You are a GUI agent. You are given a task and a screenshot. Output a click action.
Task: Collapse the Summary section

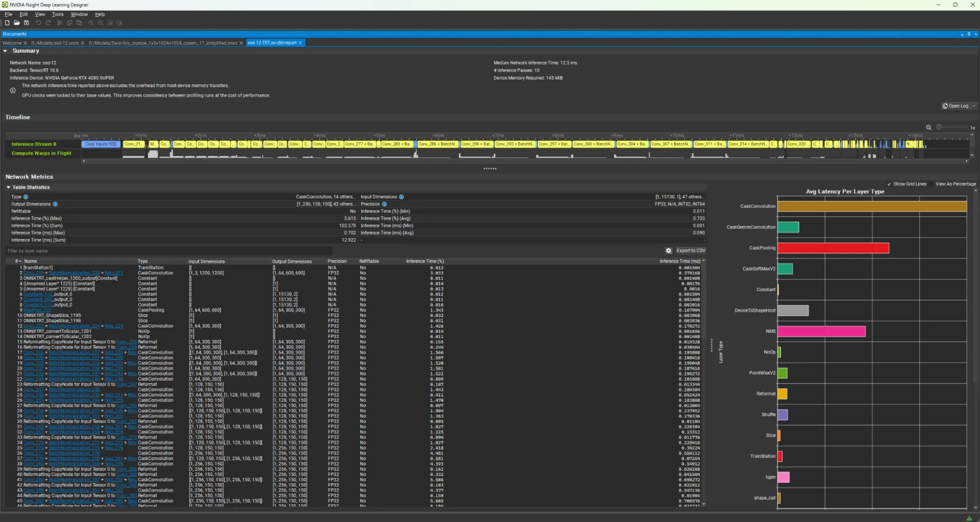[5, 51]
